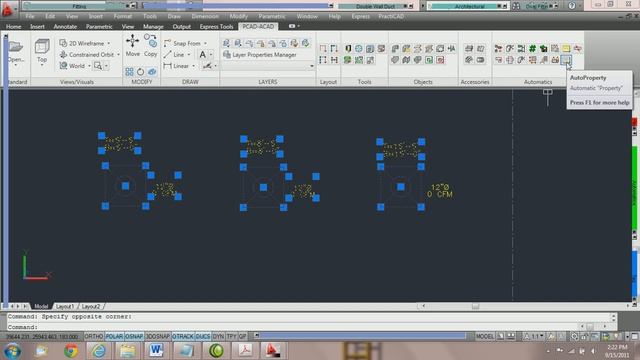Toggle MODEL space button in status bar

coord(485,336)
